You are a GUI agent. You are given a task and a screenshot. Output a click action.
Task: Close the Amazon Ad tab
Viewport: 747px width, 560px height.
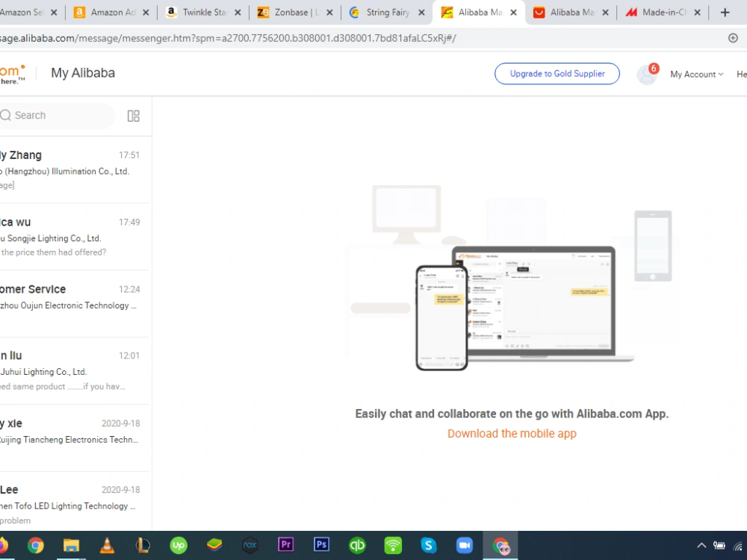(146, 13)
